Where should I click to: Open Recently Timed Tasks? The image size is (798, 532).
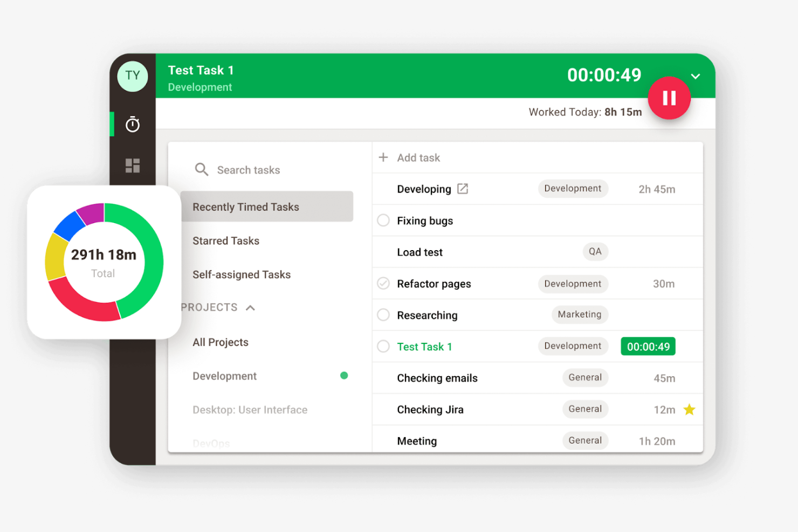click(246, 206)
